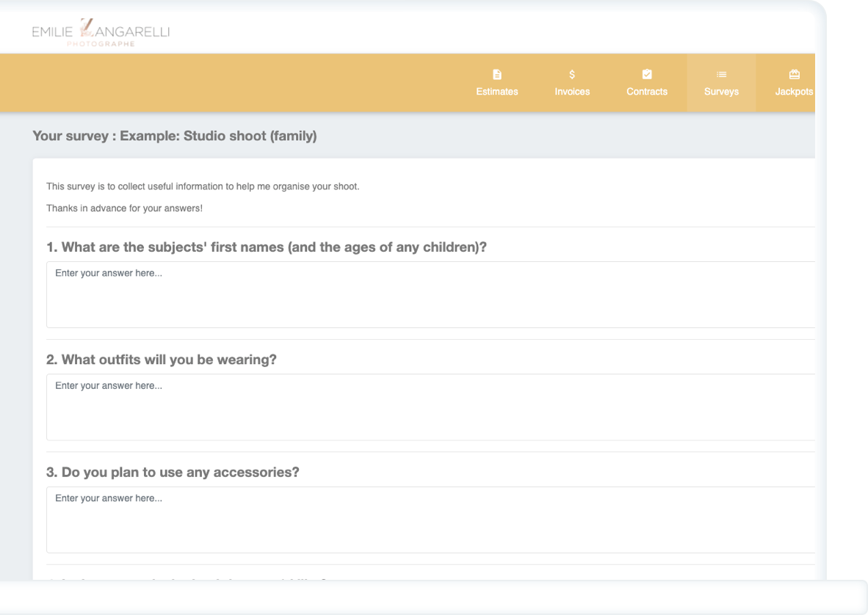
Task: Click the Emilie Zangarelli Photographe logo
Action: pos(101,32)
